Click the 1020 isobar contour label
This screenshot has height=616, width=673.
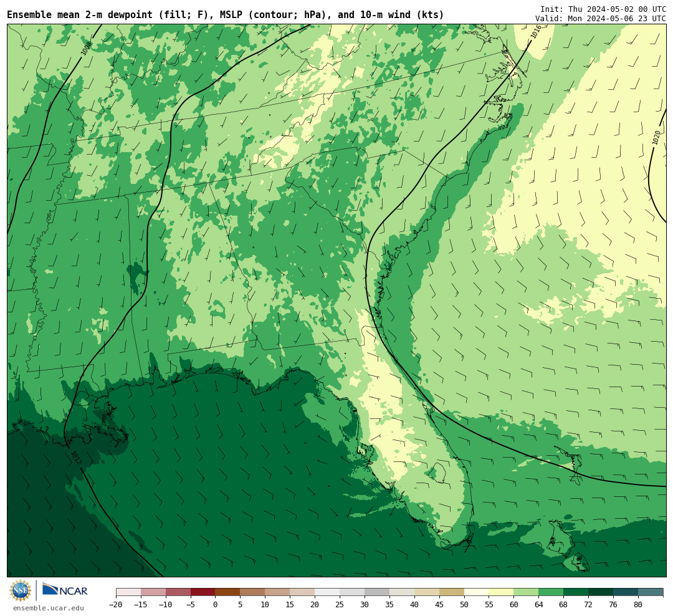coord(656,137)
